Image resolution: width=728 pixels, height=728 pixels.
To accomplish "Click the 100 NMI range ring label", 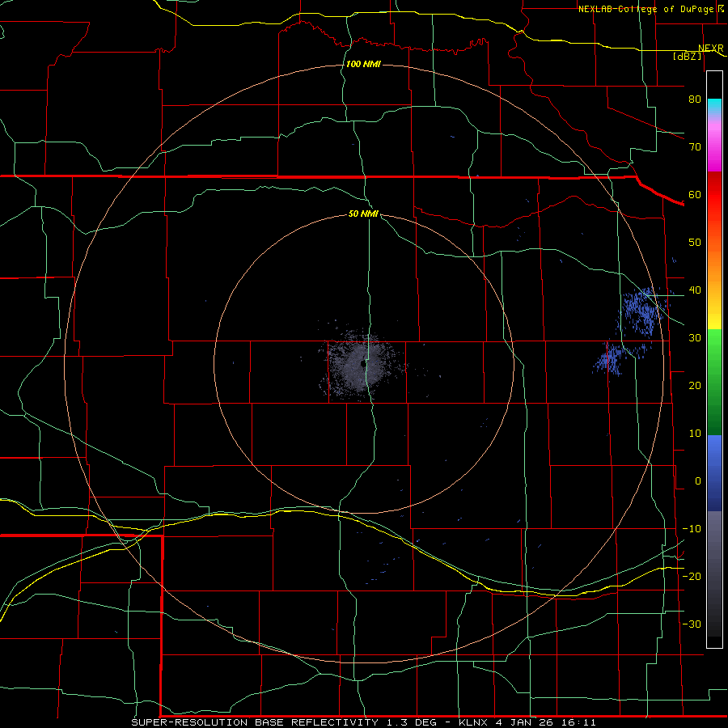I will pyautogui.click(x=363, y=64).
